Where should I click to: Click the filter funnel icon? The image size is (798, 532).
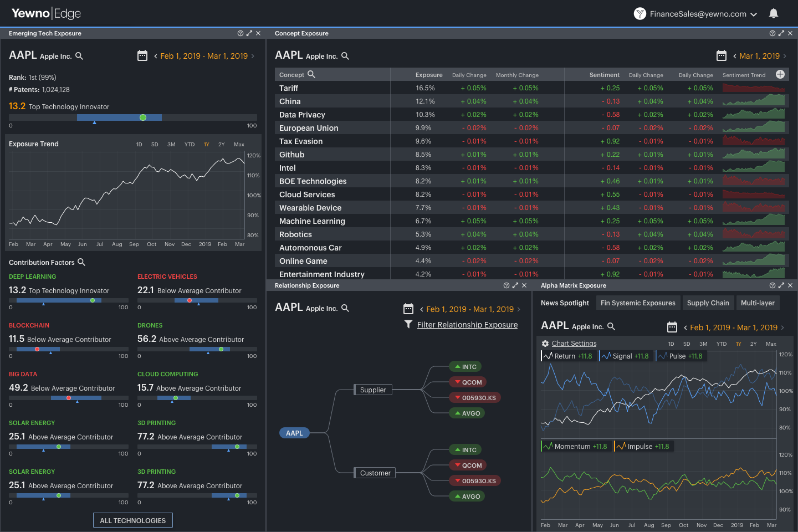point(408,324)
